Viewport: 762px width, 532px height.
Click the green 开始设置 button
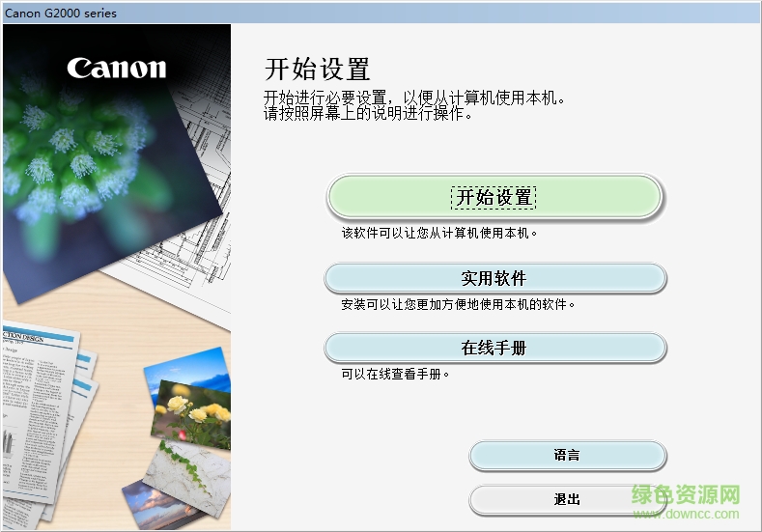tap(494, 197)
